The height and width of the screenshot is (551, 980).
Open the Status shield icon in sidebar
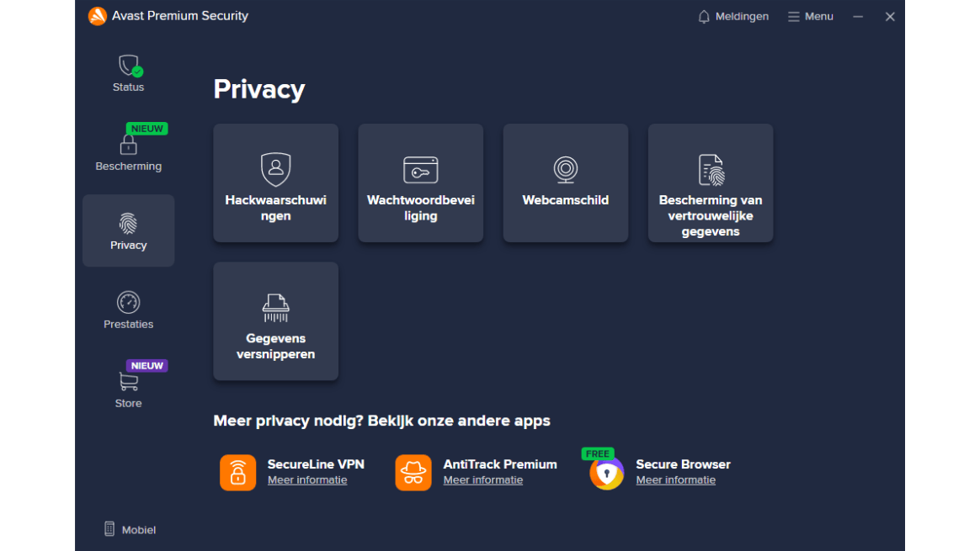(128, 66)
